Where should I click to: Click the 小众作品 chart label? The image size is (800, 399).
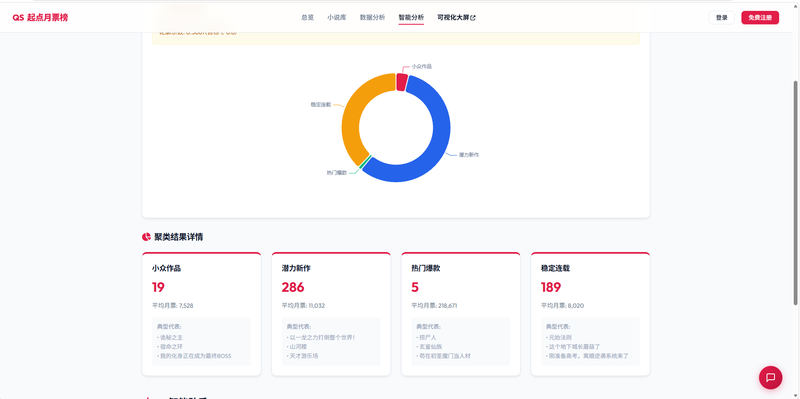(421, 66)
